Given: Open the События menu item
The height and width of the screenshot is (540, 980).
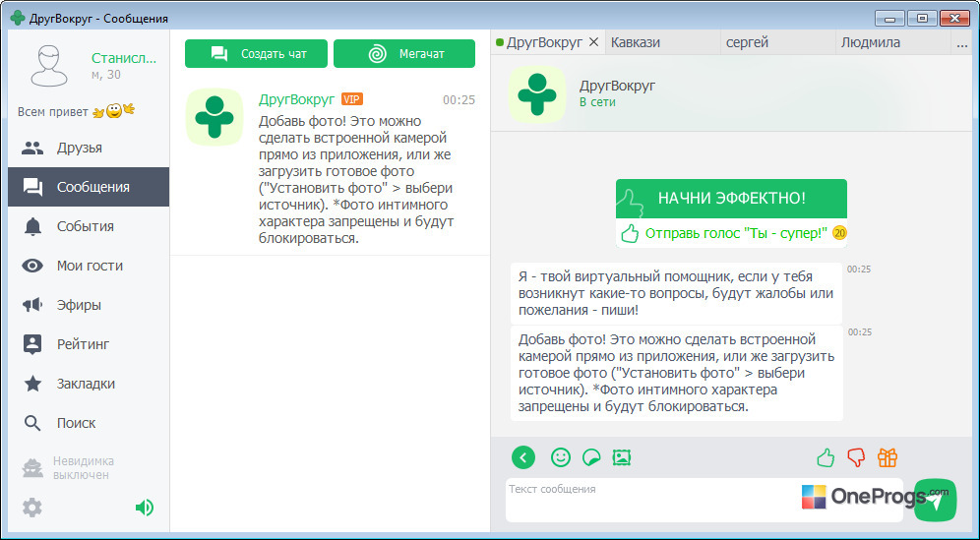Looking at the screenshot, I should [x=89, y=226].
